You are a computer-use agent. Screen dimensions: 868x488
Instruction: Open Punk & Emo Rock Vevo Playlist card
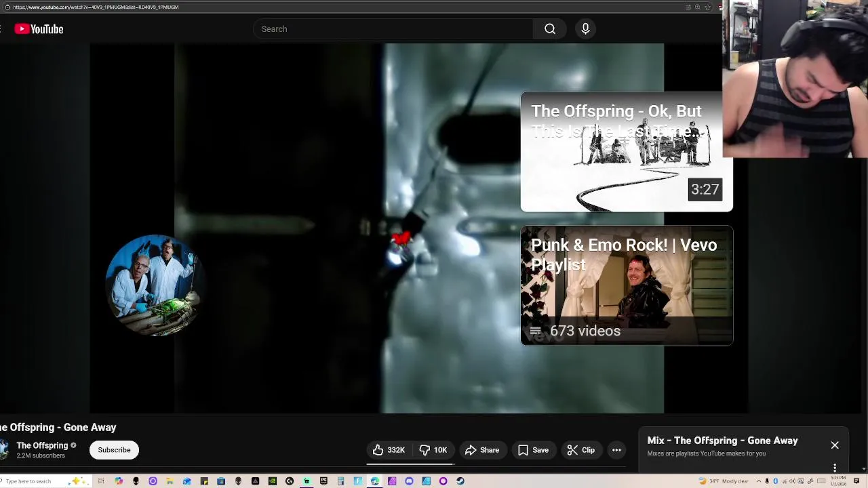(627, 285)
